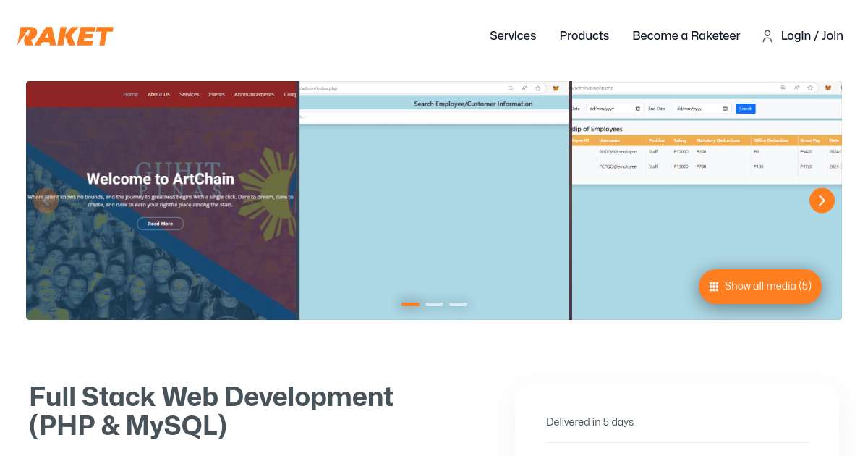
Task: Click the grid icon on Show all media button
Action: pyautogui.click(x=714, y=287)
